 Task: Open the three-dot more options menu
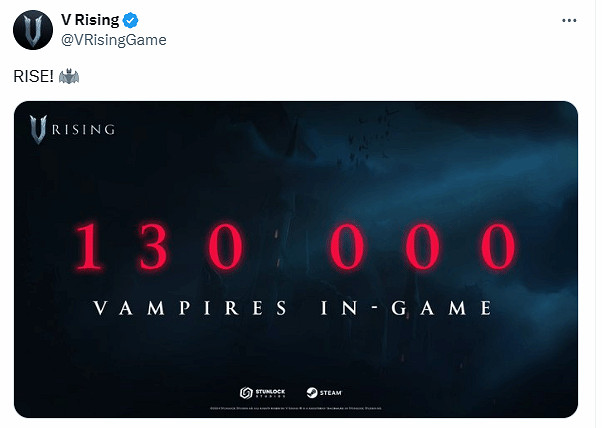(x=569, y=20)
